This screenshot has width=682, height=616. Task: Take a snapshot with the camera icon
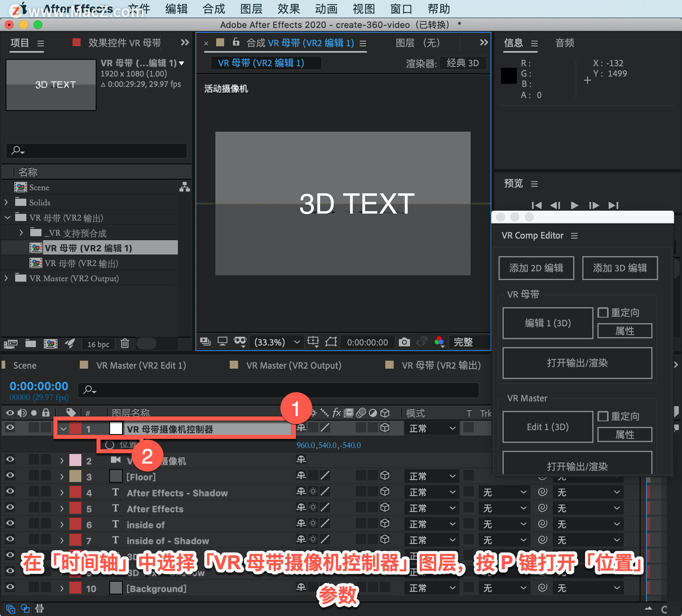pos(404,342)
